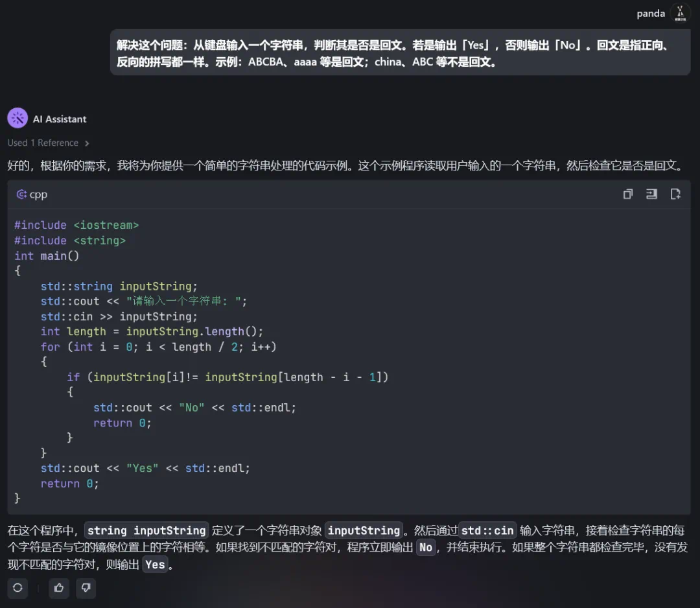Click the user question message bubble
The height and width of the screenshot is (608, 700).
(400, 53)
